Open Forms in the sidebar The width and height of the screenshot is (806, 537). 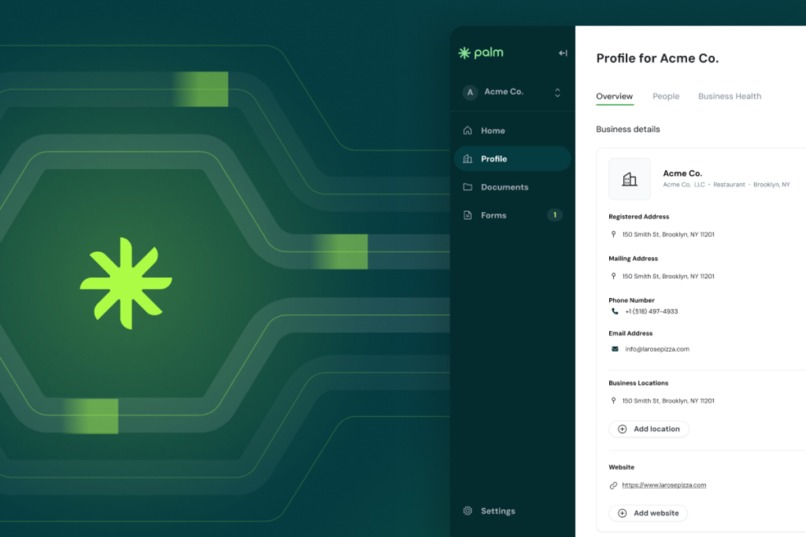[x=512, y=215]
